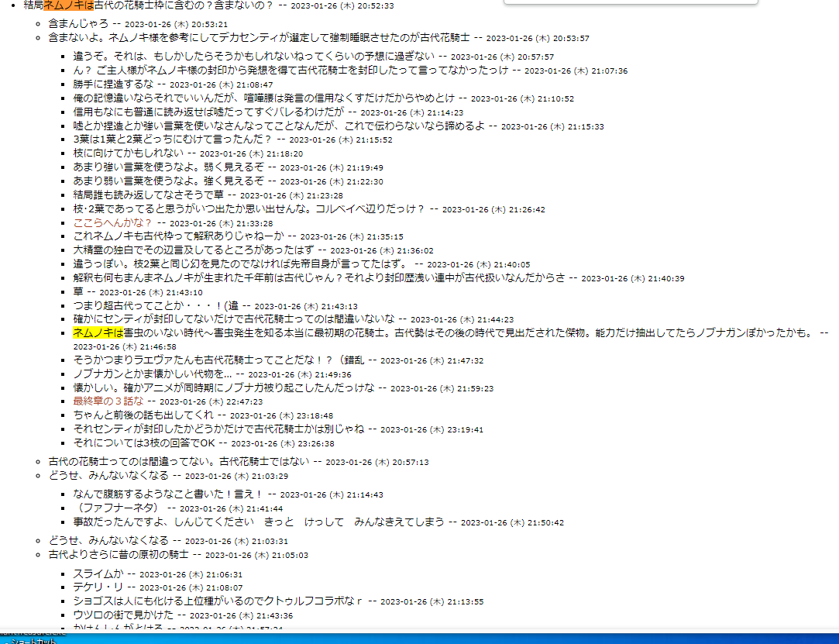Select the comment starting '違うぞ。それは、もしかしたら'
Image resolution: width=839 pixels, height=644 pixels.
coord(253,56)
